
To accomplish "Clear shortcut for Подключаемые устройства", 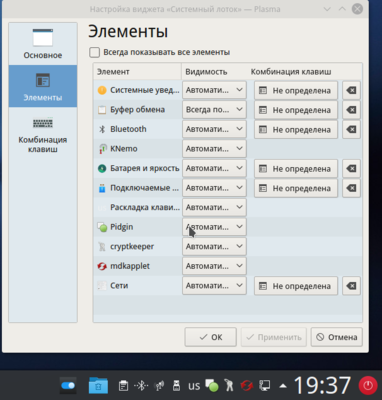I will [x=351, y=188].
